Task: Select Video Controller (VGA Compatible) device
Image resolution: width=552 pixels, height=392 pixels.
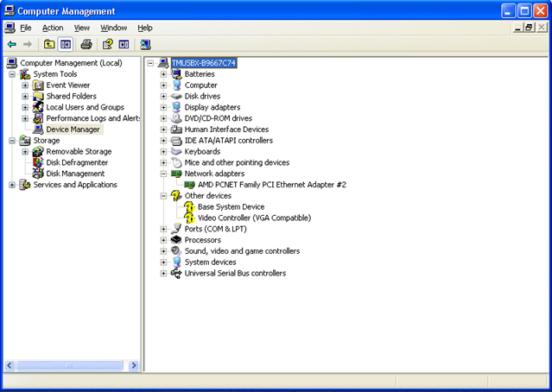Action: click(x=254, y=218)
